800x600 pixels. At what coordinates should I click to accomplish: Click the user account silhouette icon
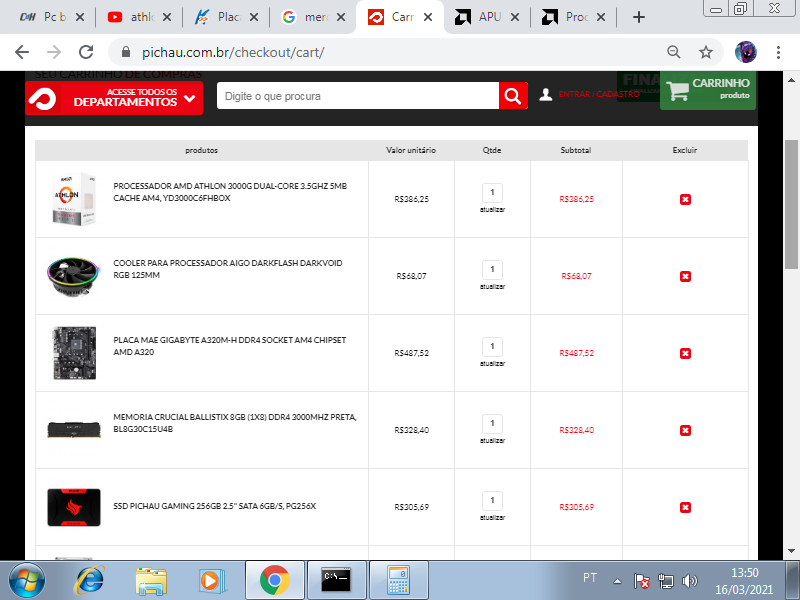(545, 94)
